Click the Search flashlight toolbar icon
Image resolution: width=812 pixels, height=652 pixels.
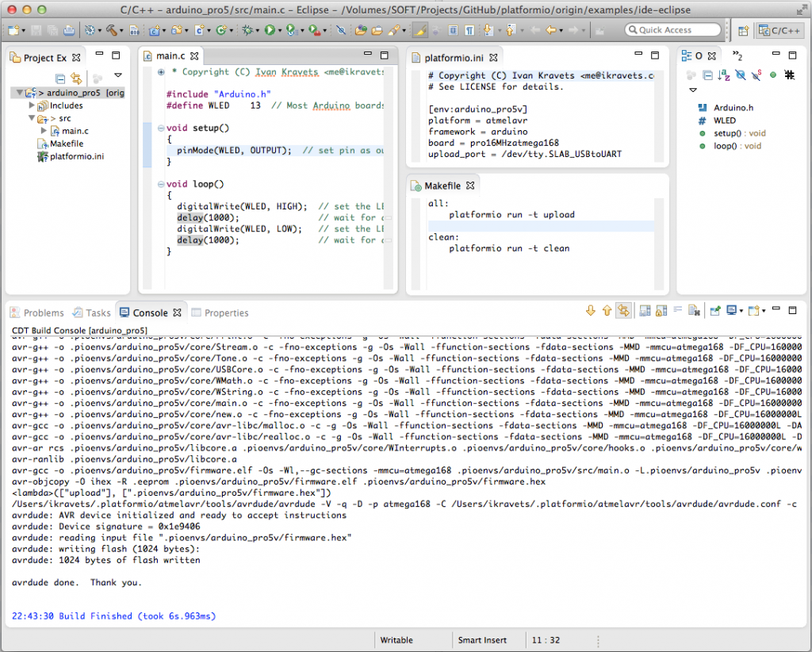click(394, 31)
